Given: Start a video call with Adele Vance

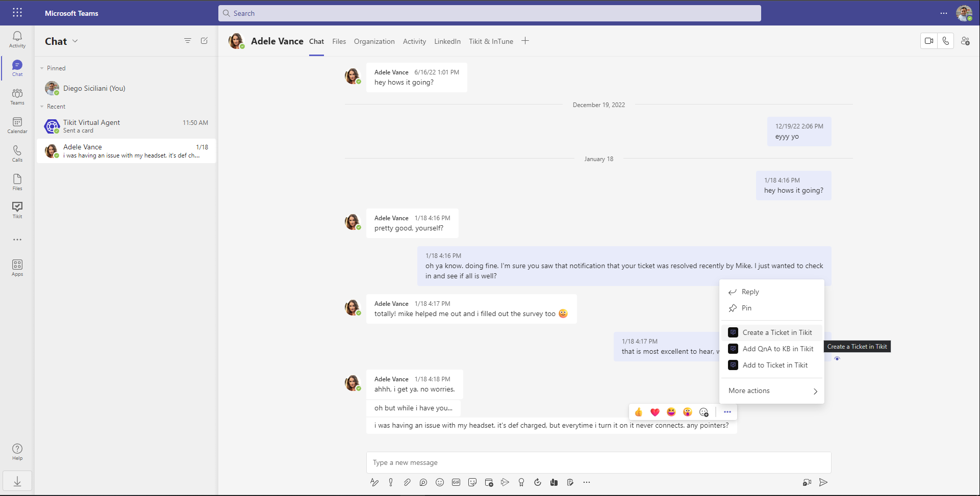Looking at the screenshot, I should point(929,41).
